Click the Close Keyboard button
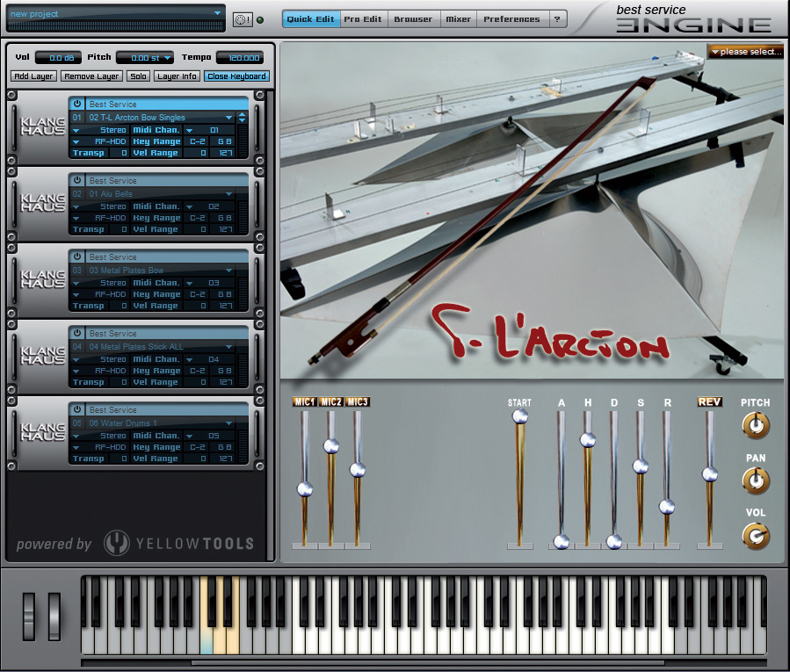The height and width of the screenshot is (672, 790). pos(236,76)
